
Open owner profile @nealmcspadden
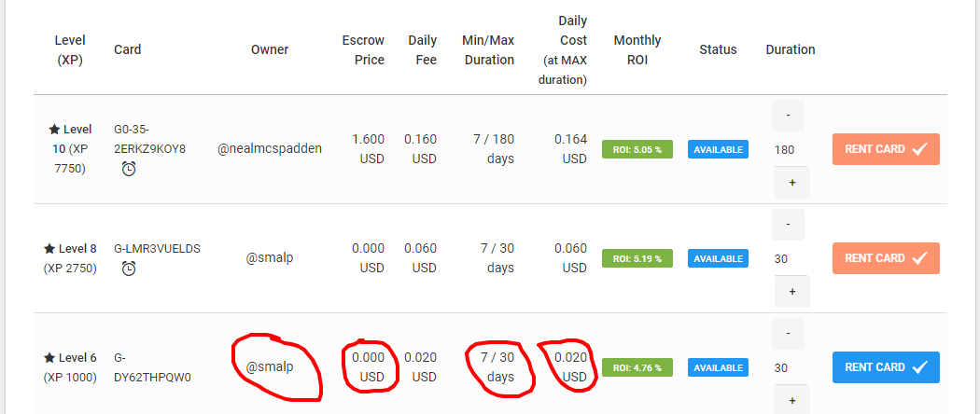click(x=270, y=148)
